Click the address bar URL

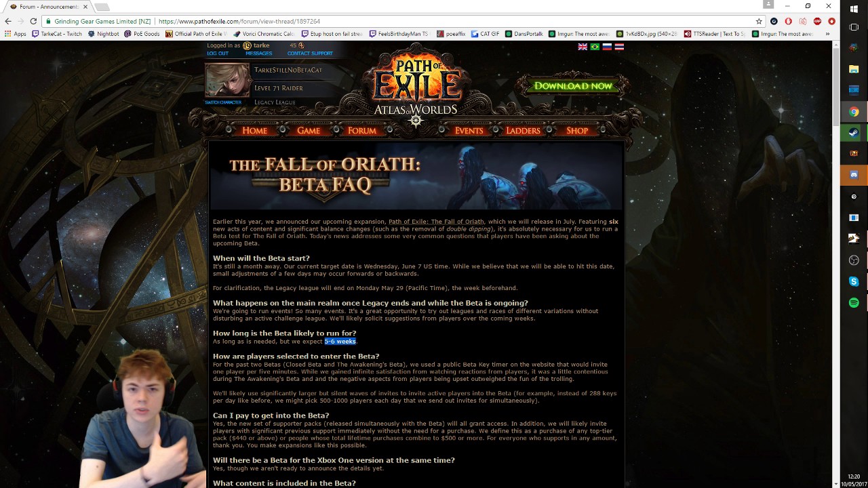tap(239, 21)
